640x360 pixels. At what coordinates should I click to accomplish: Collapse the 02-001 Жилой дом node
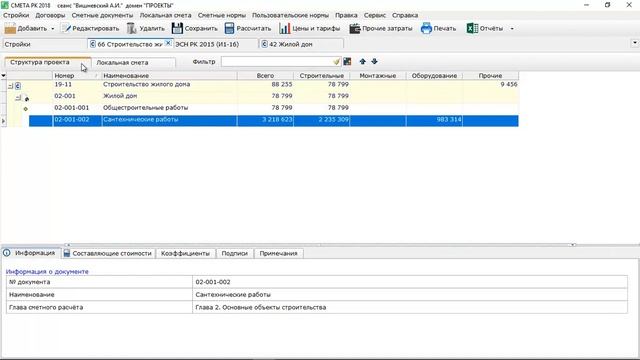18,98
